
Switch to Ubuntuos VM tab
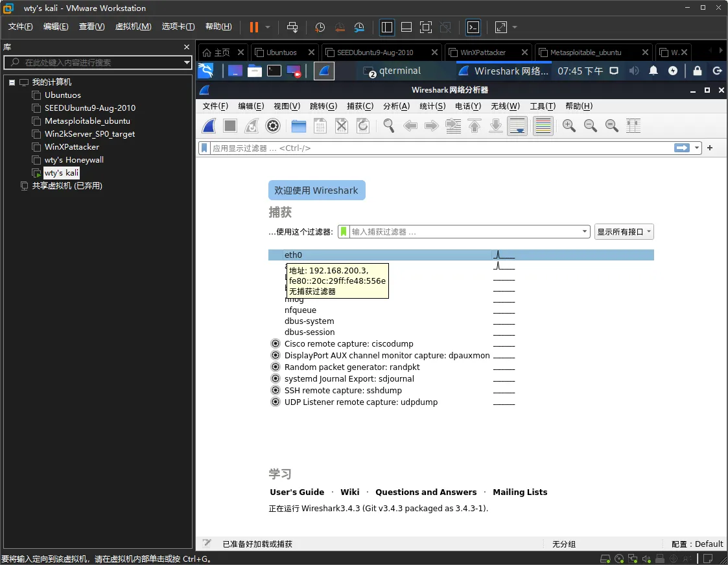point(281,52)
